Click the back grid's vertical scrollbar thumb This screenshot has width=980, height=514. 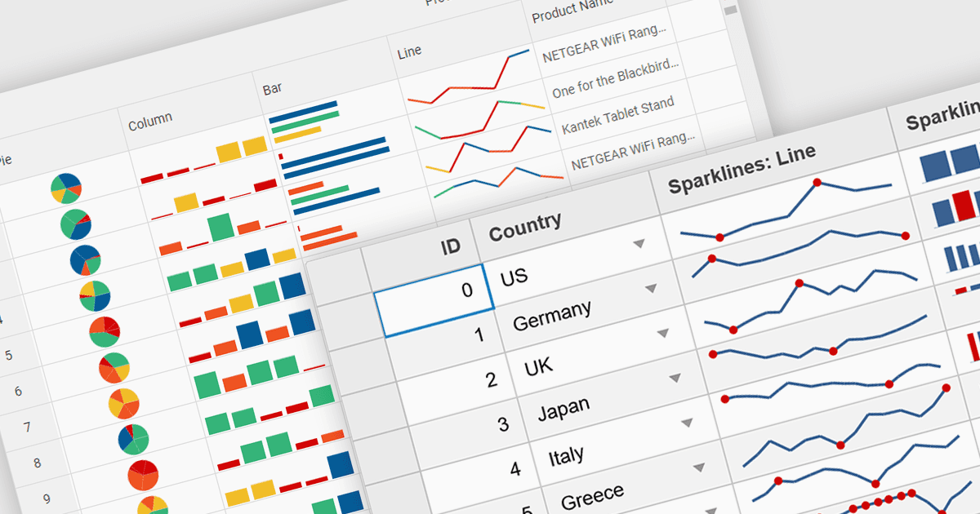[731, 9]
